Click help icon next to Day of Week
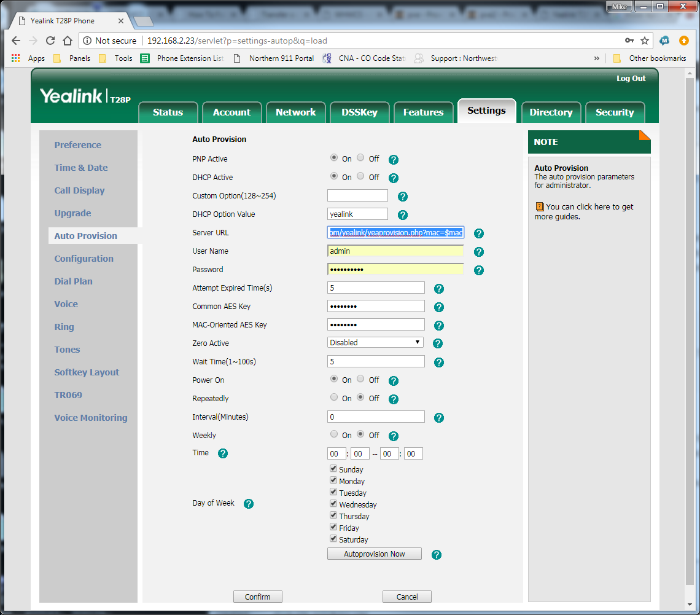700x615 pixels. tap(249, 504)
